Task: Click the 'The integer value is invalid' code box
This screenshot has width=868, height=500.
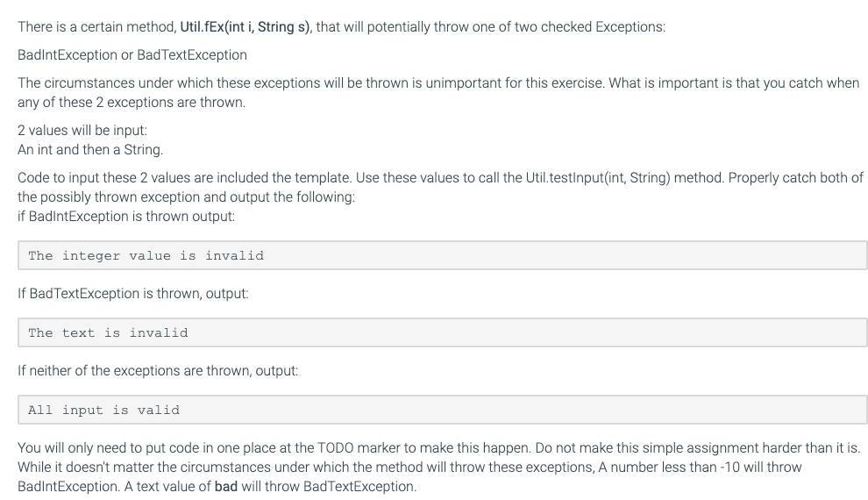Action: coord(442,255)
